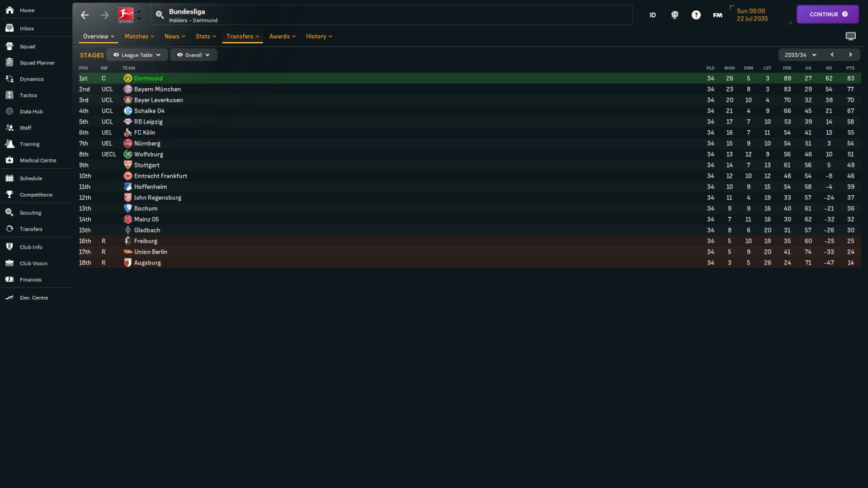Open the help question mark icon

[696, 15]
